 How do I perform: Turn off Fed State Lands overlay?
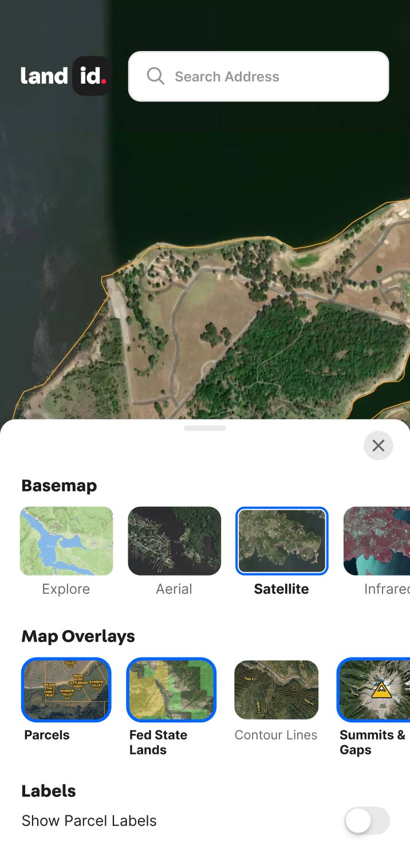pyautogui.click(x=171, y=690)
